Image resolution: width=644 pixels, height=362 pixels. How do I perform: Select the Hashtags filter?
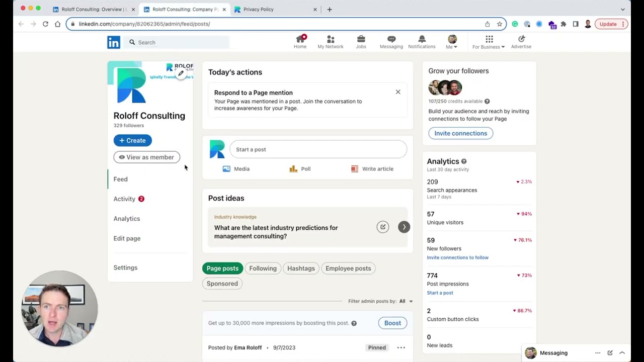[301, 268]
